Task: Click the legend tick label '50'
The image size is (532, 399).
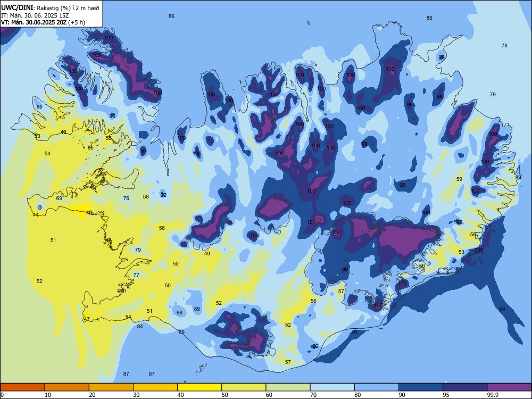Action: pos(225,395)
